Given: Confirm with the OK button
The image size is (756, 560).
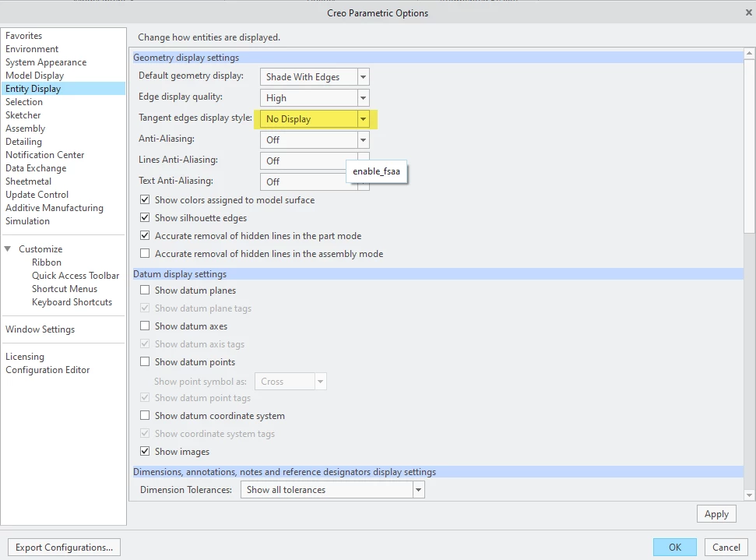Looking at the screenshot, I should (674, 548).
